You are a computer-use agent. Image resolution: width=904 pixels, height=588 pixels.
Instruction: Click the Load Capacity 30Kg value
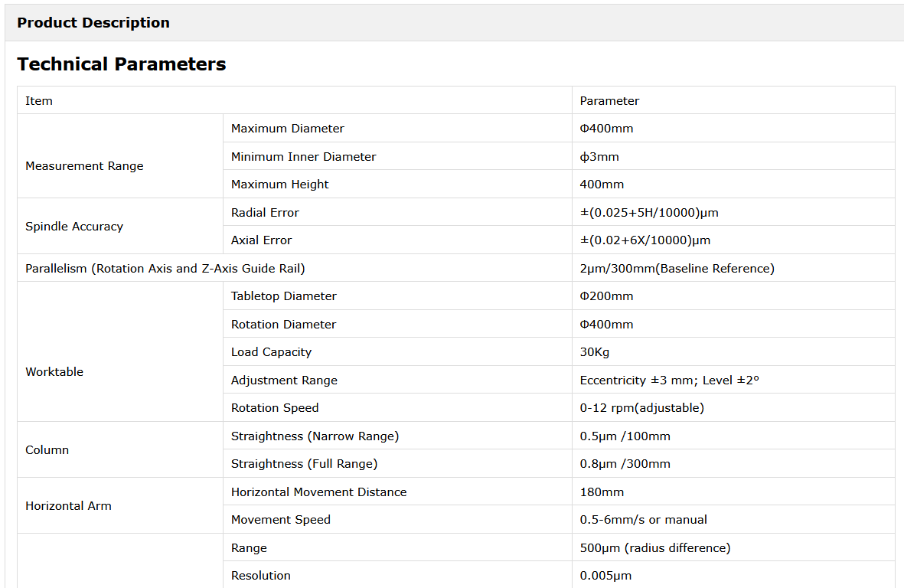click(595, 352)
